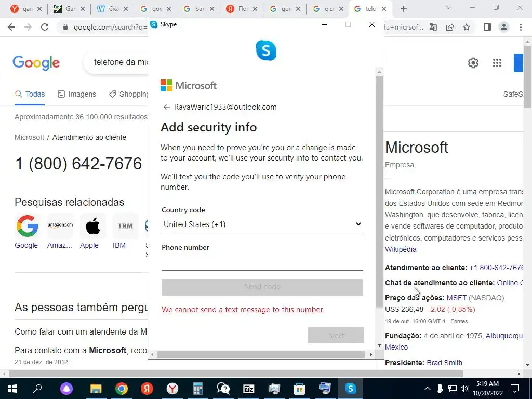Open Online chat de atendimento link
The image size is (532, 399).
coord(510,283)
